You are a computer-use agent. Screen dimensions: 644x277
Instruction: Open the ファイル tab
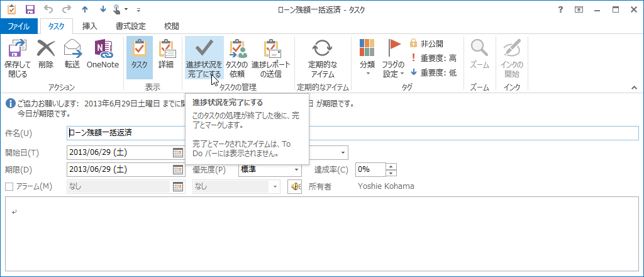(x=19, y=26)
